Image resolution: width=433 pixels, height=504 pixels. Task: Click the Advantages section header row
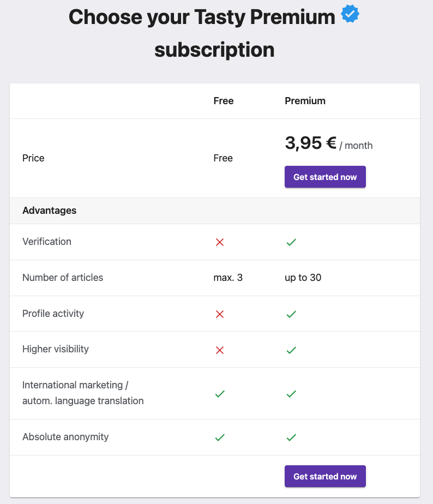click(215, 211)
